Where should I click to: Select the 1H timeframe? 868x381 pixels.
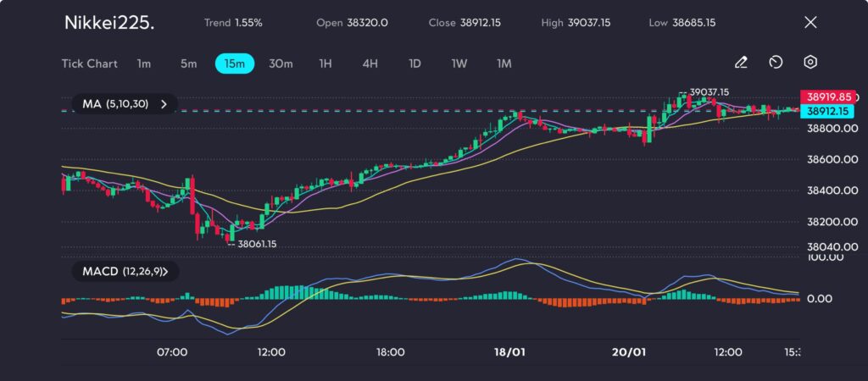325,63
